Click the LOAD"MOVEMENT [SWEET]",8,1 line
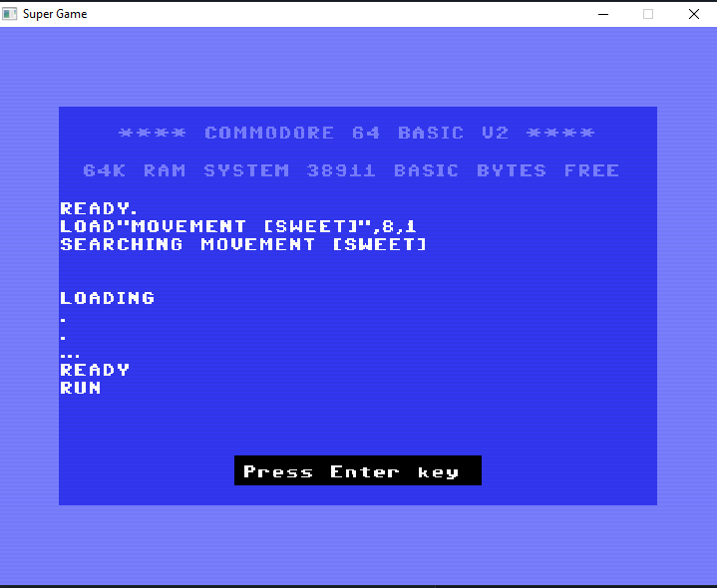Image resolution: width=717 pixels, height=588 pixels. (x=238, y=226)
